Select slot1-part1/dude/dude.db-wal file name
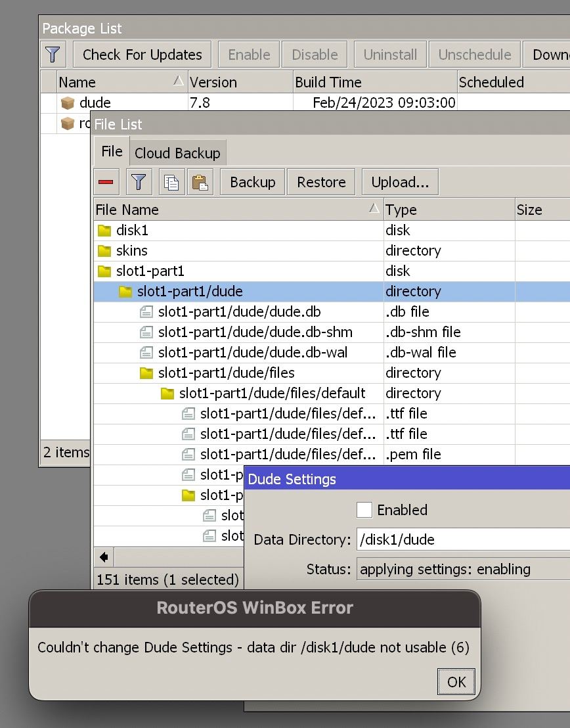570x728 pixels. point(253,353)
